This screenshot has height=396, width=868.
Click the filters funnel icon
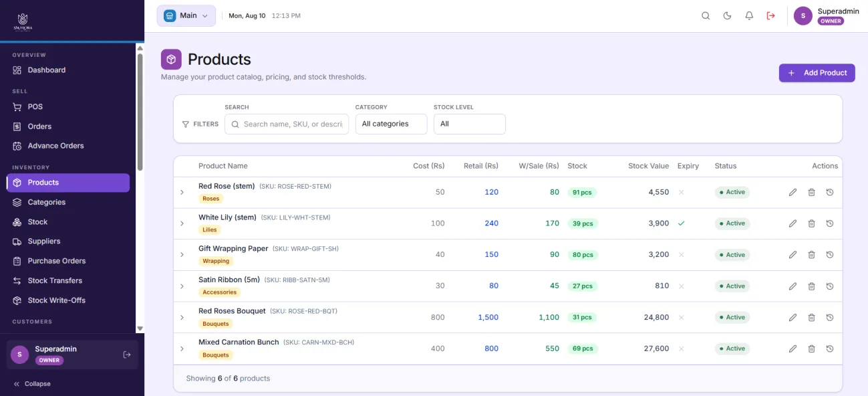coord(186,124)
